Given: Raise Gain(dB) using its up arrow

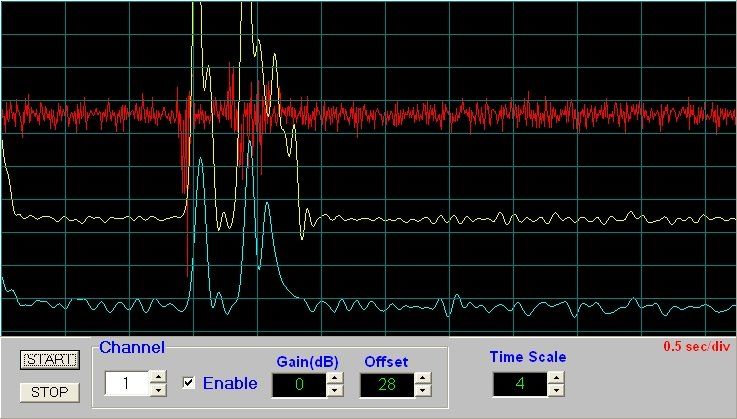Looking at the screenshot, I should [335, 378].
